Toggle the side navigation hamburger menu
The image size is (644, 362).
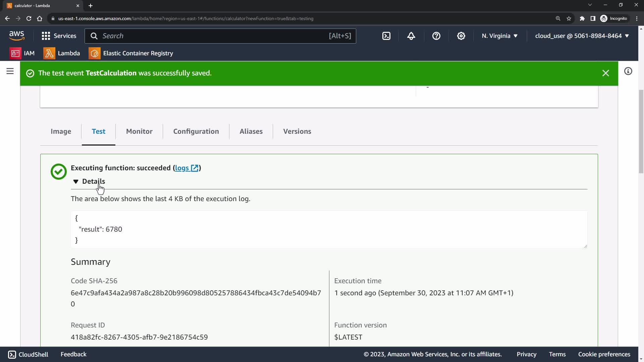click(x=10, y=71)
